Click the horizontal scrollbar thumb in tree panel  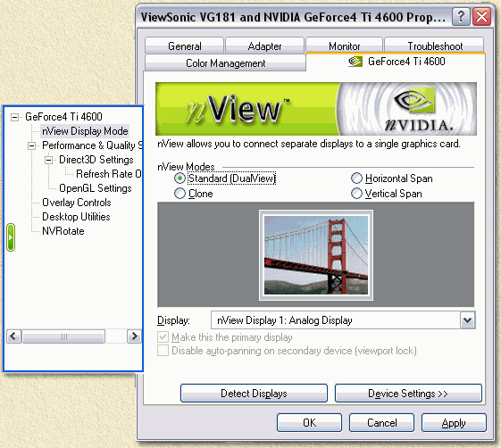(x=63, y=336)
